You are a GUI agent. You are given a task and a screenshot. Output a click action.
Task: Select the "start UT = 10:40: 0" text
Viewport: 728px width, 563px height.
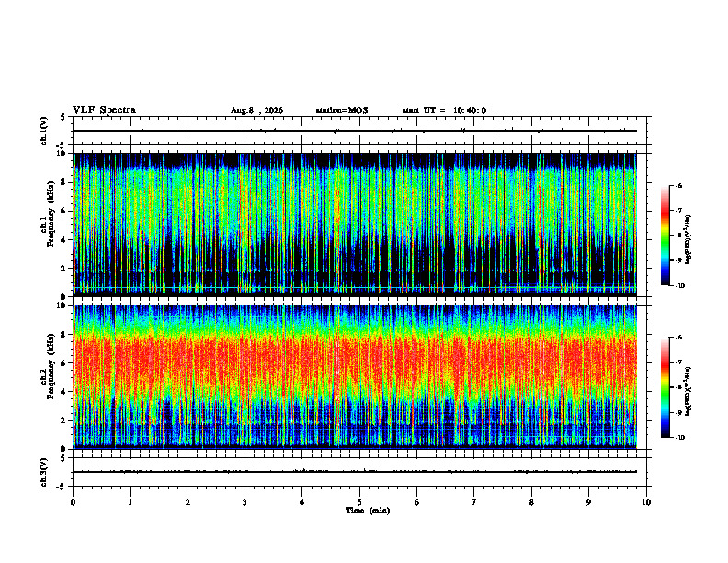(x=444, y=110)
